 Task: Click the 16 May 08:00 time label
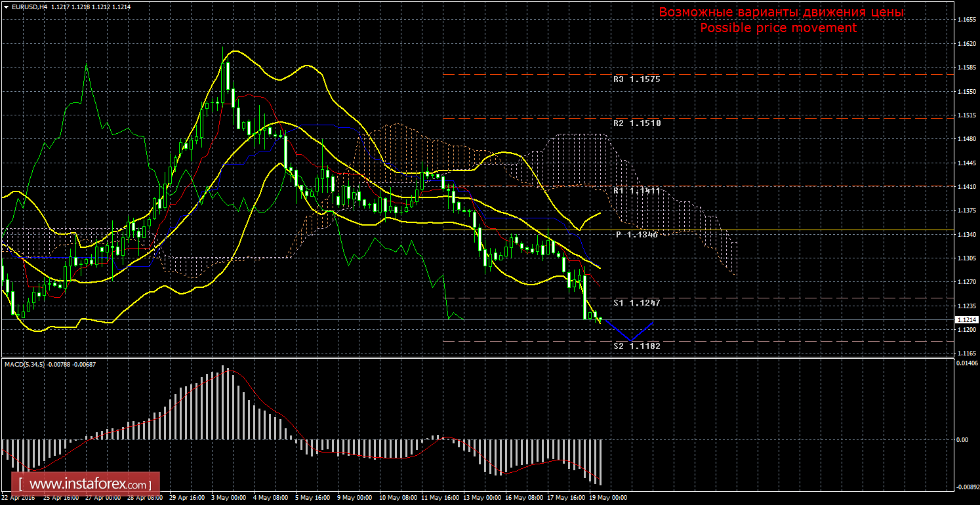pos(524,498)
